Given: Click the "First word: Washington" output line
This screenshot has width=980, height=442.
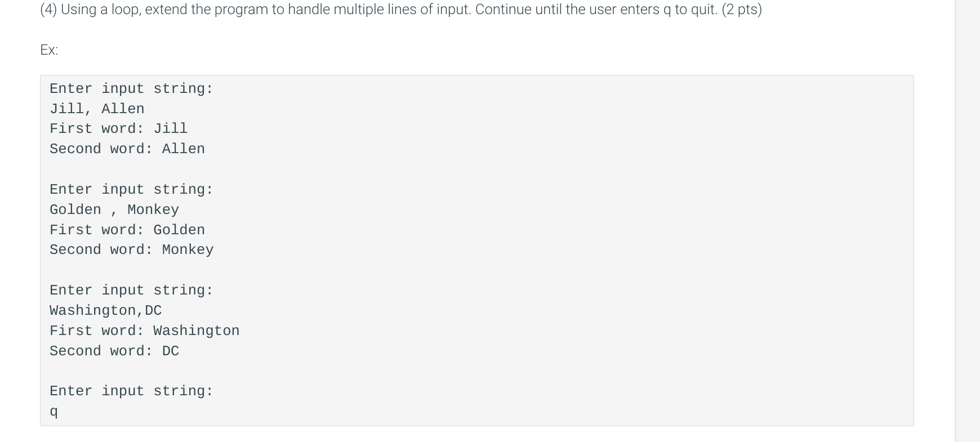Looking at the screenshot, I should click(x=144, y=331).
